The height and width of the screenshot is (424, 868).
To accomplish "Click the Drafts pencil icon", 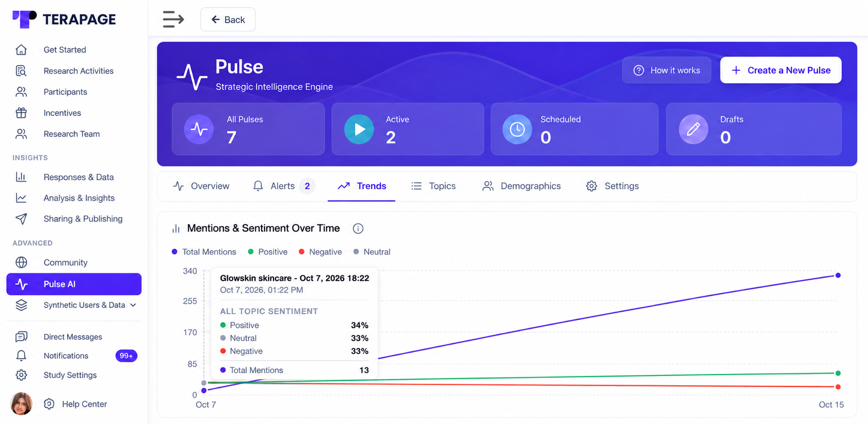I will (x=693, y=129).
